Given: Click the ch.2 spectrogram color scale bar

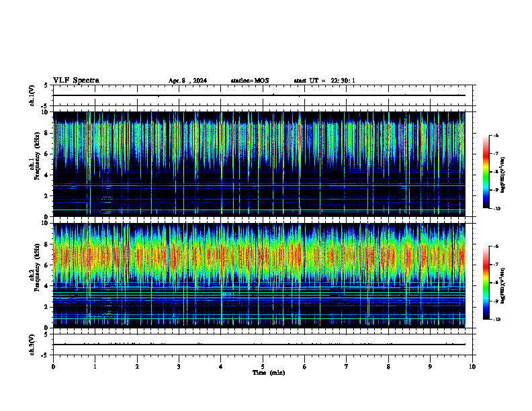Looking at the screenshot, I should tap(486, 283).
